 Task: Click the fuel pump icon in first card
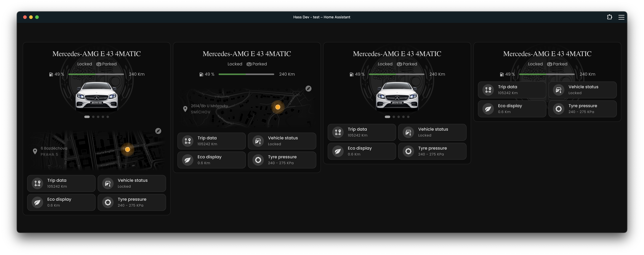(51, 74)
